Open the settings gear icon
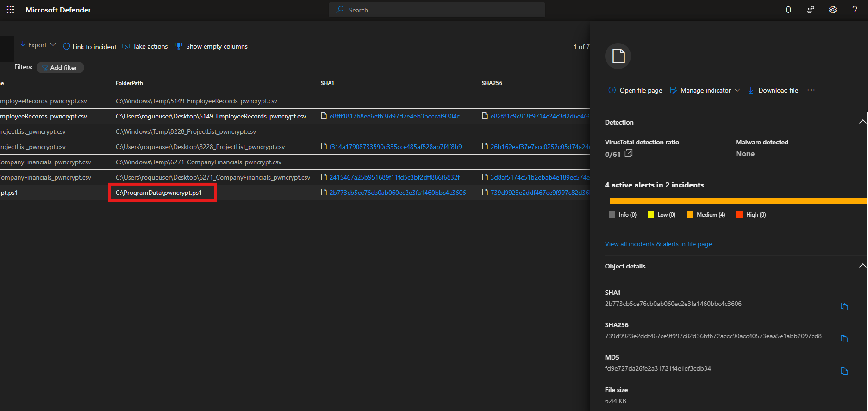Image resolution: width=868 pixels, height=411 pixels. pos(833,10)
